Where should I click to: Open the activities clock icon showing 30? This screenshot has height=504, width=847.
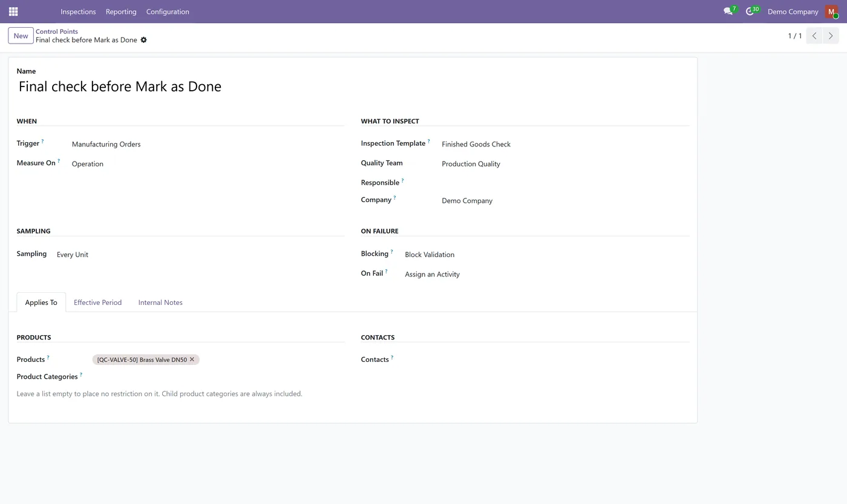(750, 11)
